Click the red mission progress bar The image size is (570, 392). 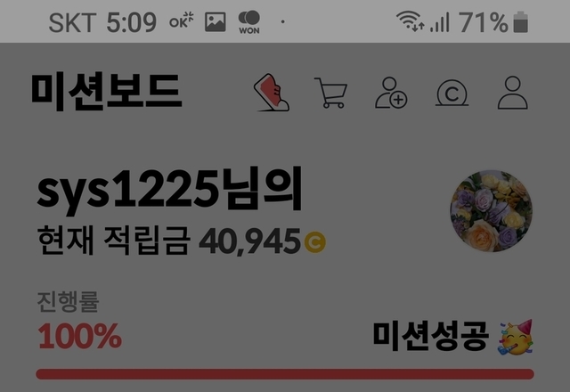pos(285,374)
